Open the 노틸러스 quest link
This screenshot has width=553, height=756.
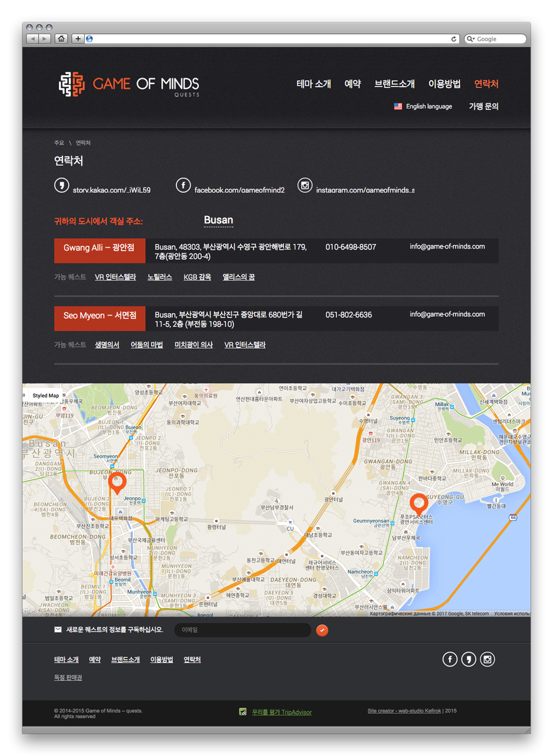[x=159, y=276]
